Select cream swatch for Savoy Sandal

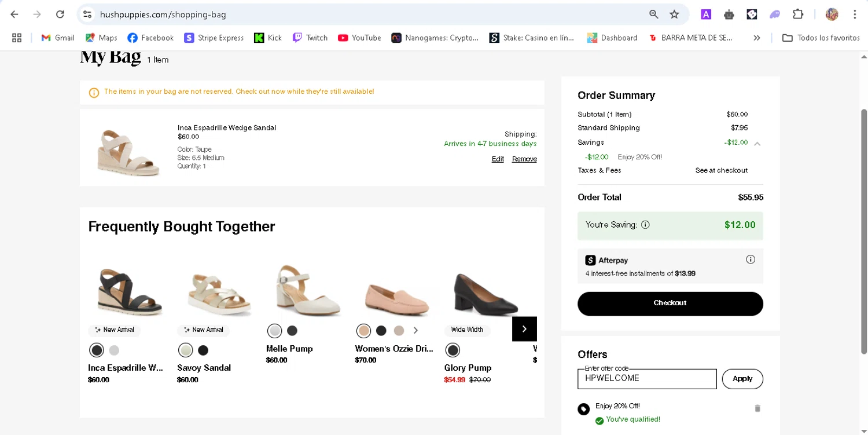pyautogui.click(x=186, y=350)
